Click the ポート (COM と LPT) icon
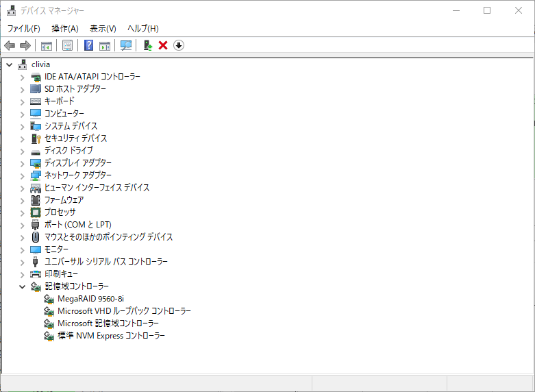 coord(36,225)
